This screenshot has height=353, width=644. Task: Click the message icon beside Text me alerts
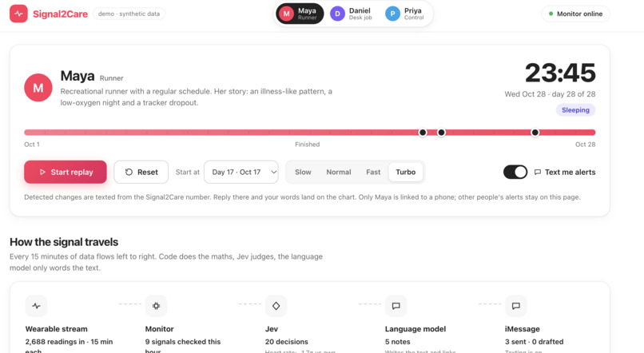click(x=537, y=172)
